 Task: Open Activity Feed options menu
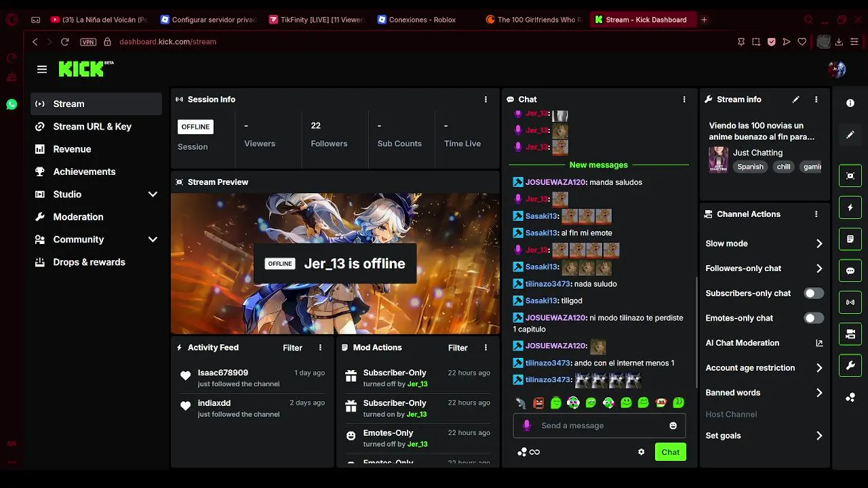pyautogui.click(x=321, y=348)
